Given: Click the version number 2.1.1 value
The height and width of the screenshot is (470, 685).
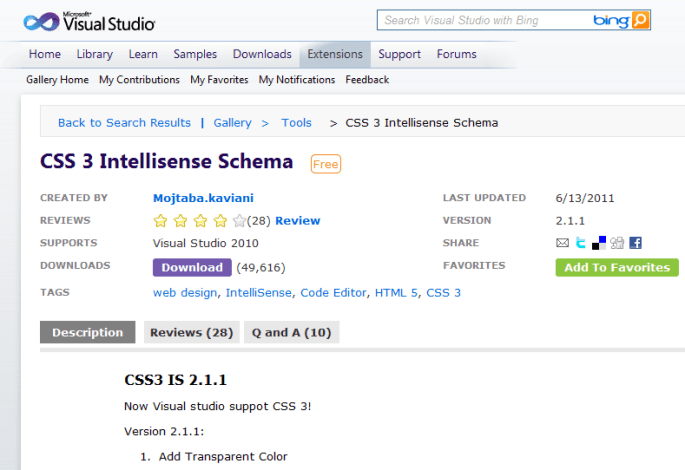Looking at the screenshot, I should click(570, 221).
